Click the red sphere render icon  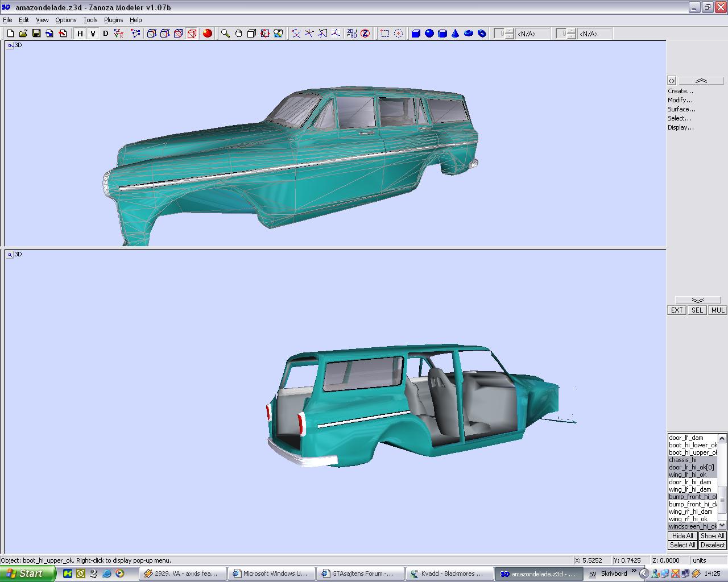tap(208, 34)
